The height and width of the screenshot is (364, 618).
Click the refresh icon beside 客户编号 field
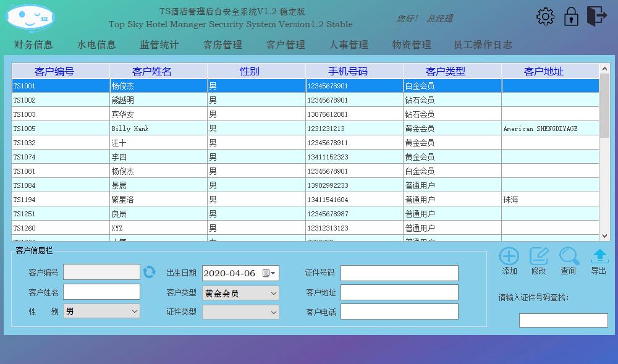point(149,272)
